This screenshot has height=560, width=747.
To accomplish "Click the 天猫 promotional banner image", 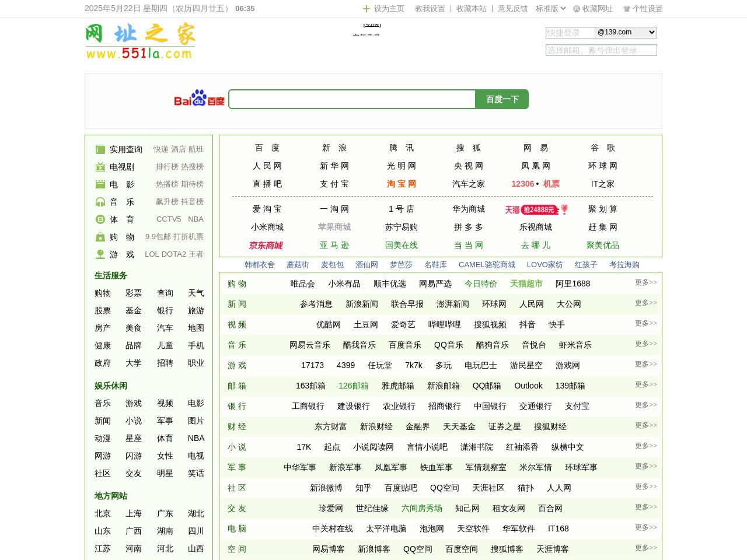I will click(536, 209).
